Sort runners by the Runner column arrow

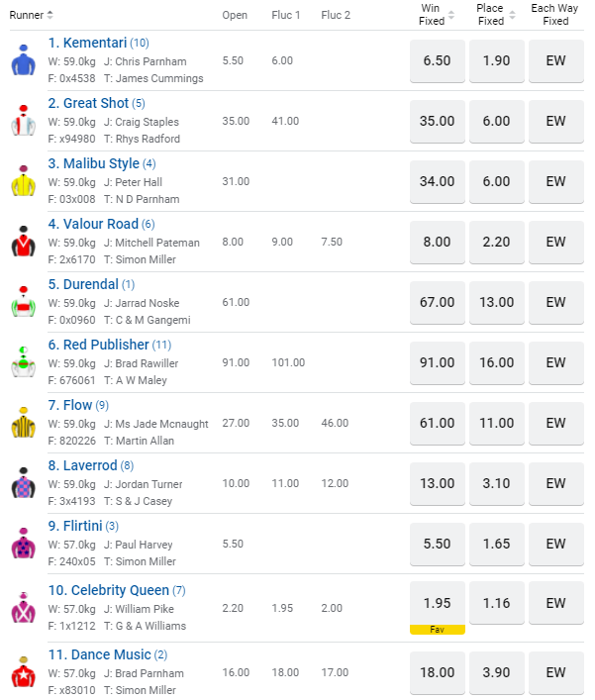[50, 15]
